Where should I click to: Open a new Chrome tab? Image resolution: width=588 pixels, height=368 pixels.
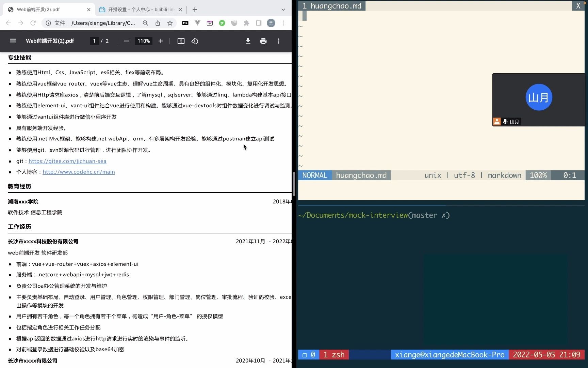[x=195, y=10]
